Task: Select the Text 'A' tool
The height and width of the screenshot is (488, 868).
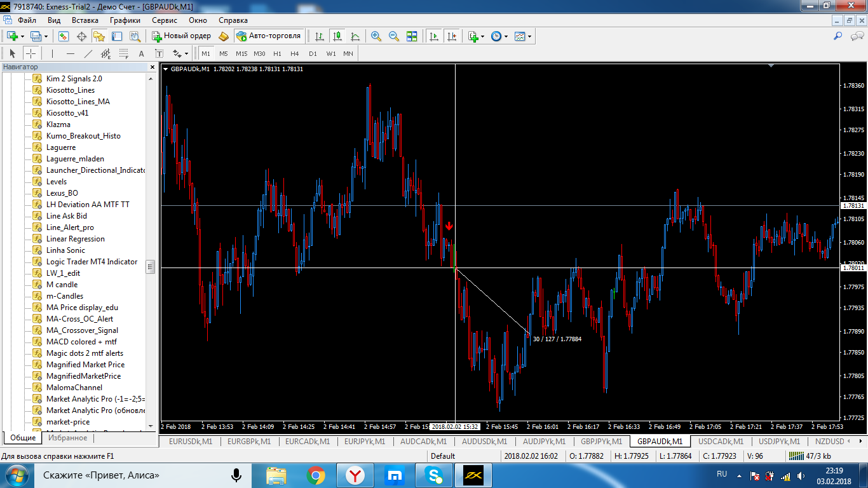Action: click(x=141, y=53)
